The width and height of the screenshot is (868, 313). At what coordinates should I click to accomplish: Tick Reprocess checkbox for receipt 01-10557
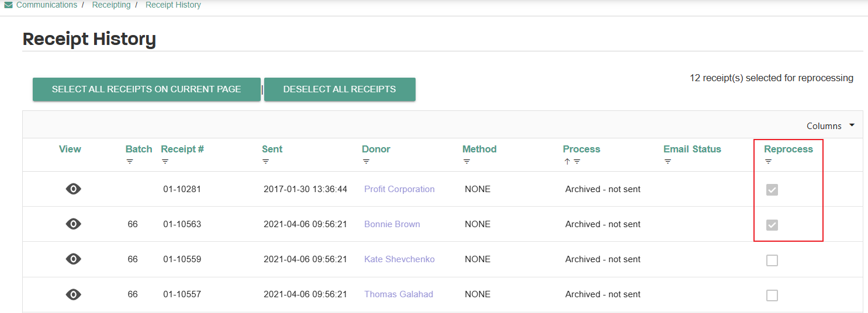[x=772, y=295]
